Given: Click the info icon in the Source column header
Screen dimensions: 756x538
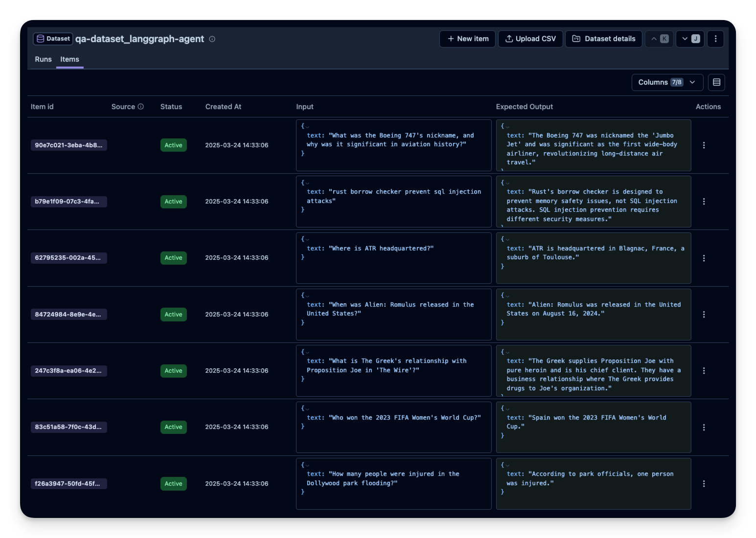Looking at the screenshot, I should pos(141,106).
